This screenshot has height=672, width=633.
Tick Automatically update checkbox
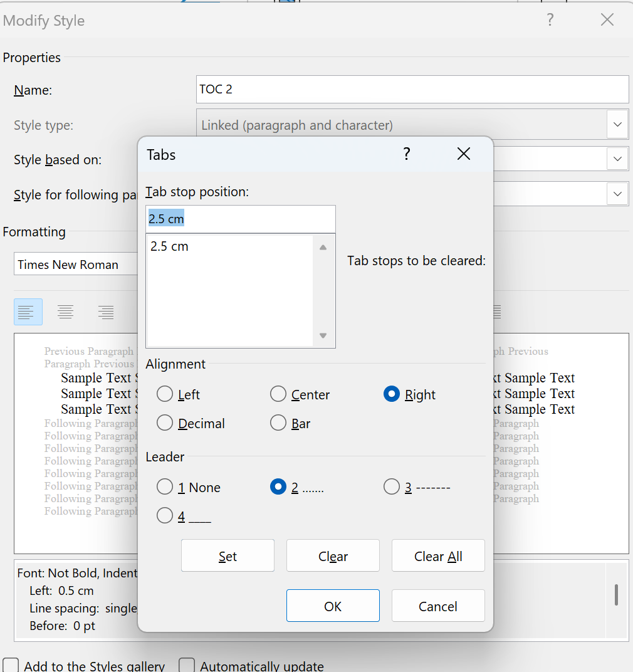(x=186, y=666)
